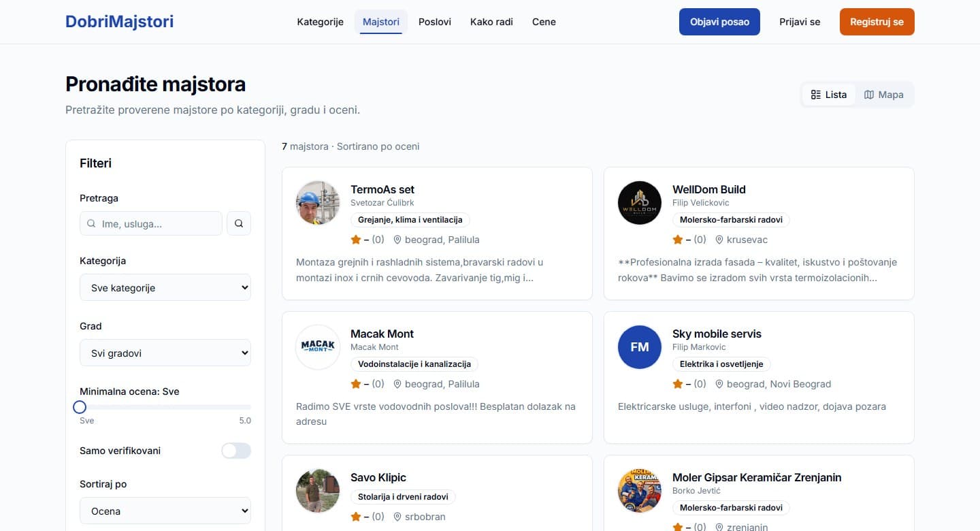Open WellDom Build title link
Screen dimensions: 980x531
709,189
